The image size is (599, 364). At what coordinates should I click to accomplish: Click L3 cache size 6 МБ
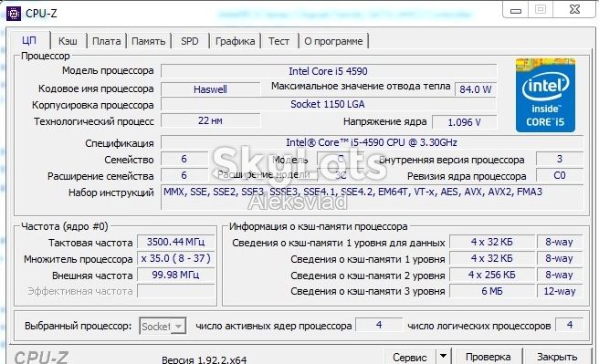[491, 291]
